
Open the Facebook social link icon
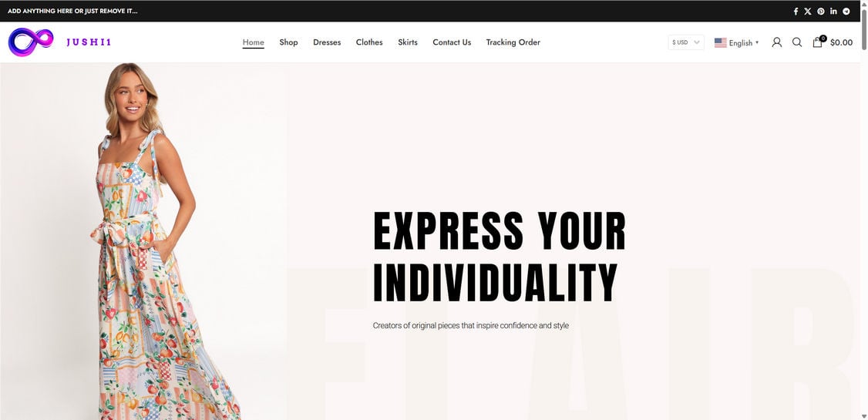tap(796, 11)
